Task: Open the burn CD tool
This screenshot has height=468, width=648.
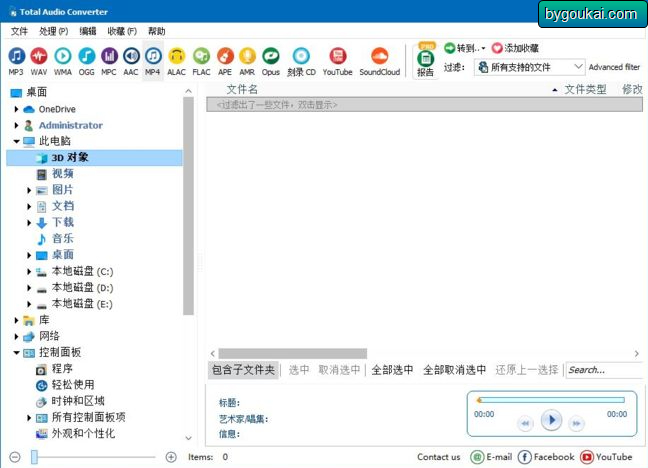Action: (x=301, y=61)
